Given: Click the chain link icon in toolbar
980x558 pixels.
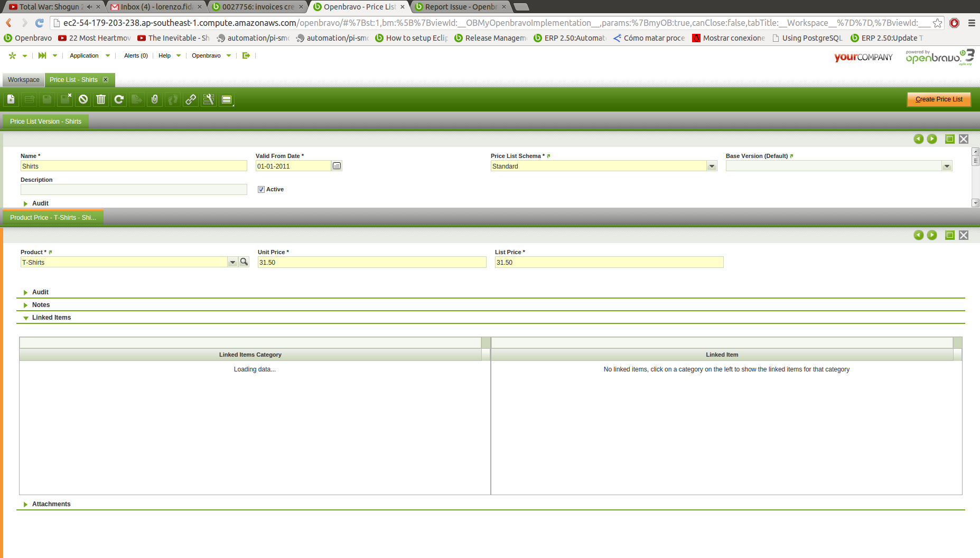Looking at the screenshot, I should tap(191, 99).
